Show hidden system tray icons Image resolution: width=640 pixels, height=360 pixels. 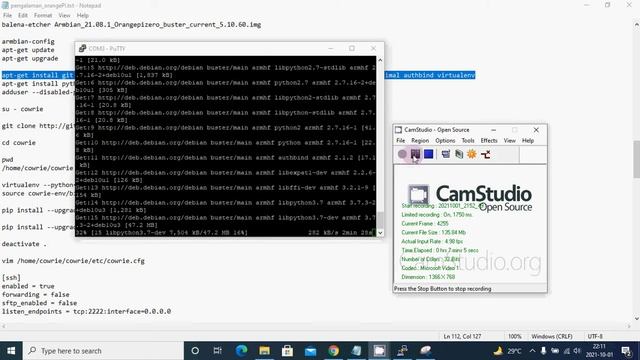pos(532,351)
